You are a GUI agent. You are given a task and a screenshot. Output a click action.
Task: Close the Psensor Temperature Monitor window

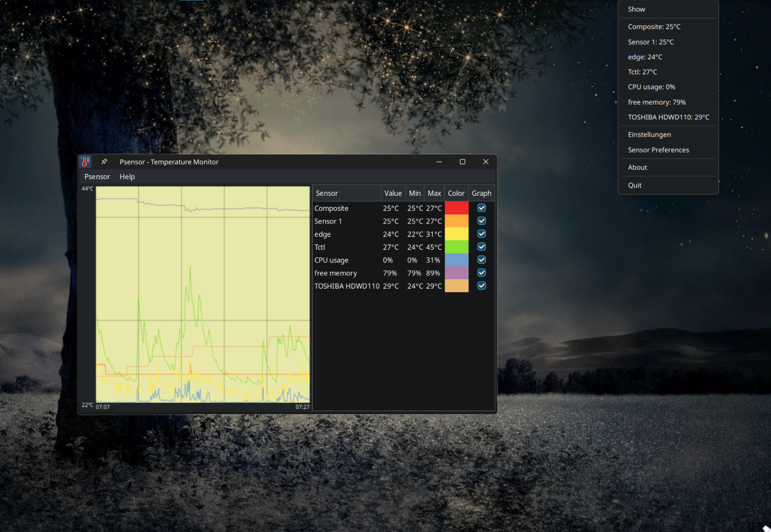click(485, 162)
